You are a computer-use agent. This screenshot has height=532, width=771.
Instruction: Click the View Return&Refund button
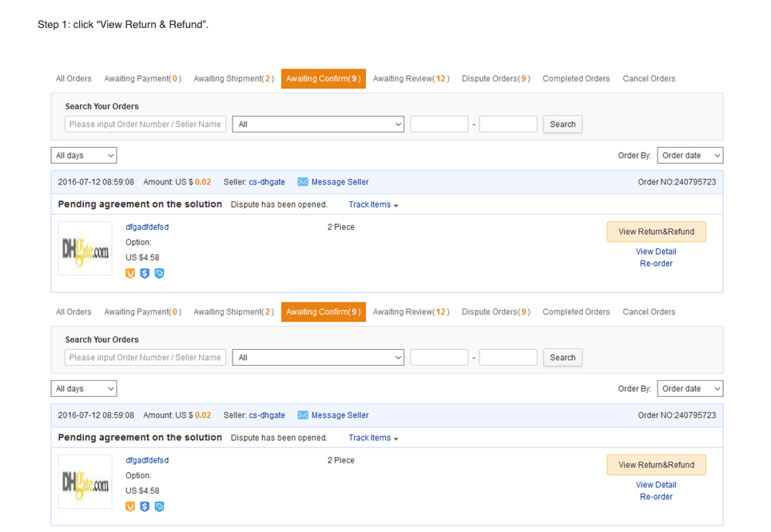click(x=656, y=231)
